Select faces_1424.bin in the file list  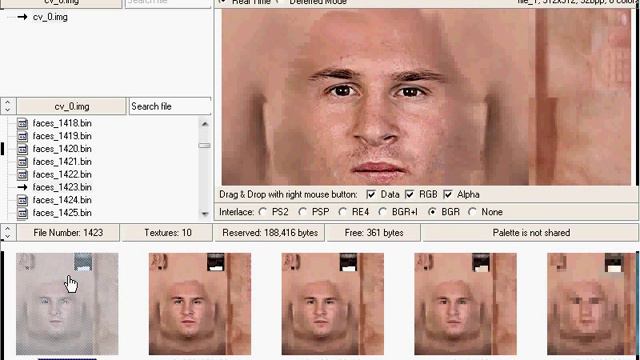point(62,200)
